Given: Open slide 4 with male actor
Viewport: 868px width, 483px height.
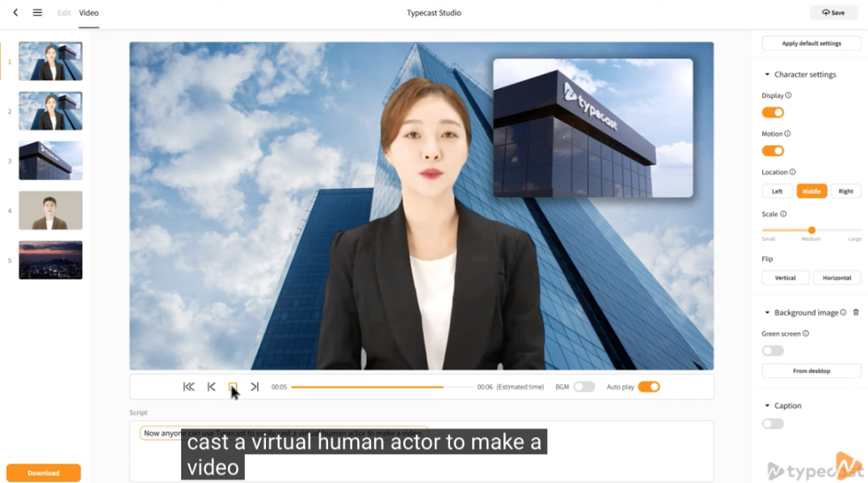Looking at the screenshot, I should 50,210.
